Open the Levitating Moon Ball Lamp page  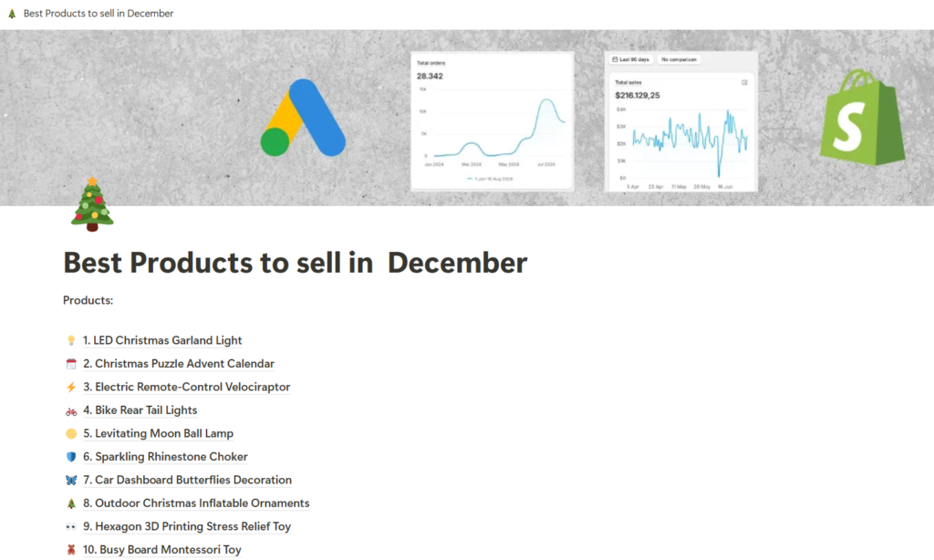(164, 433)
